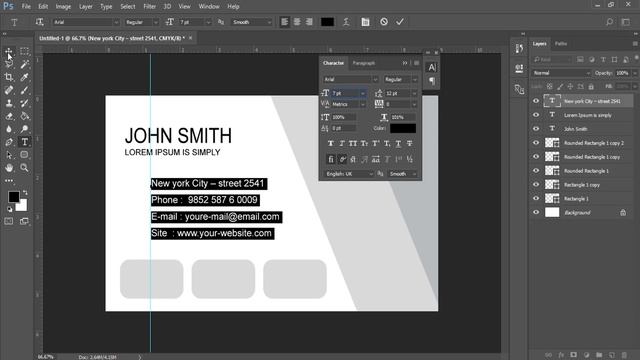Open the font style Regular dropdown in options bar
The image size is (640, 360).
155,22
